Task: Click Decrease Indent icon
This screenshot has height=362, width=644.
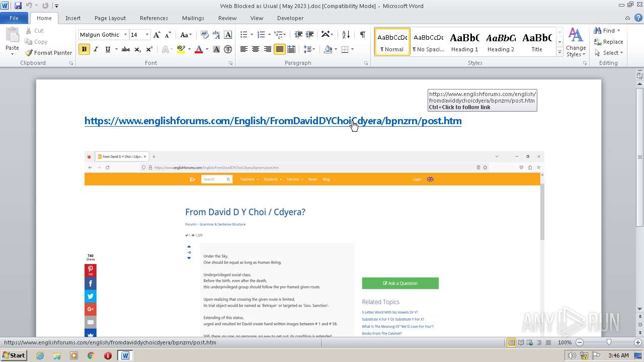Action: click(298, 35)
